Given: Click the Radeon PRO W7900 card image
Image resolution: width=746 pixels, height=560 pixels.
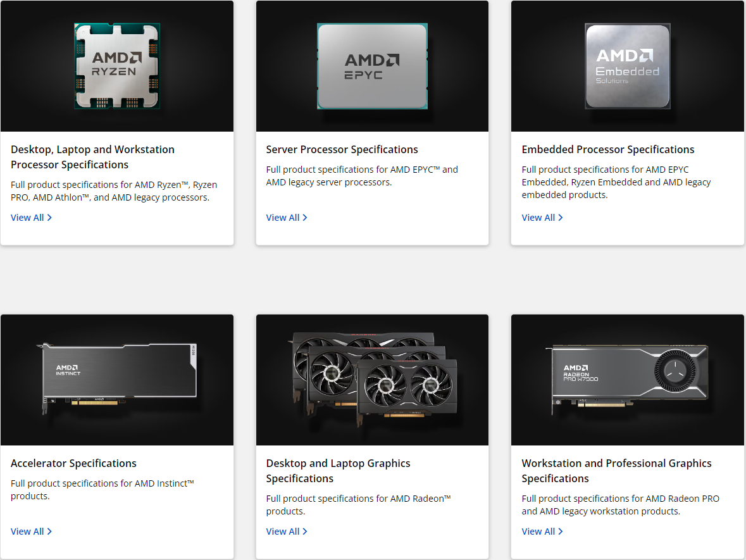Looking at the screenshot, I should (628, 380).
